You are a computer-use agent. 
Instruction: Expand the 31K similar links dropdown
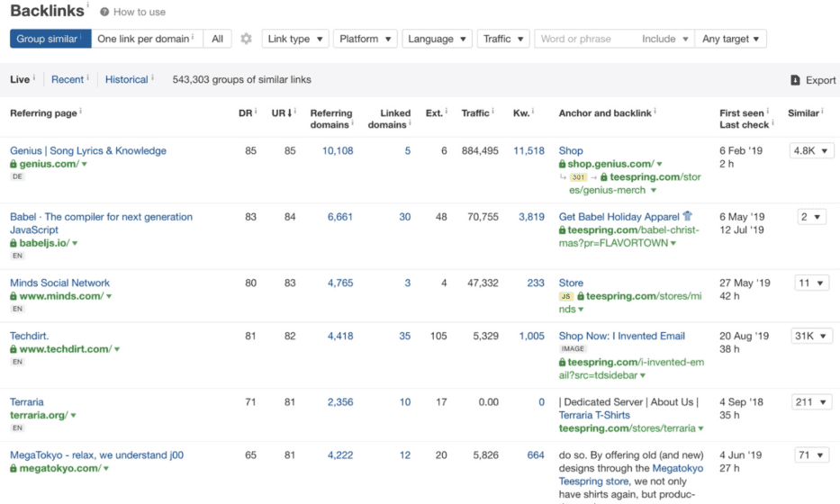(x=811, y=337)
